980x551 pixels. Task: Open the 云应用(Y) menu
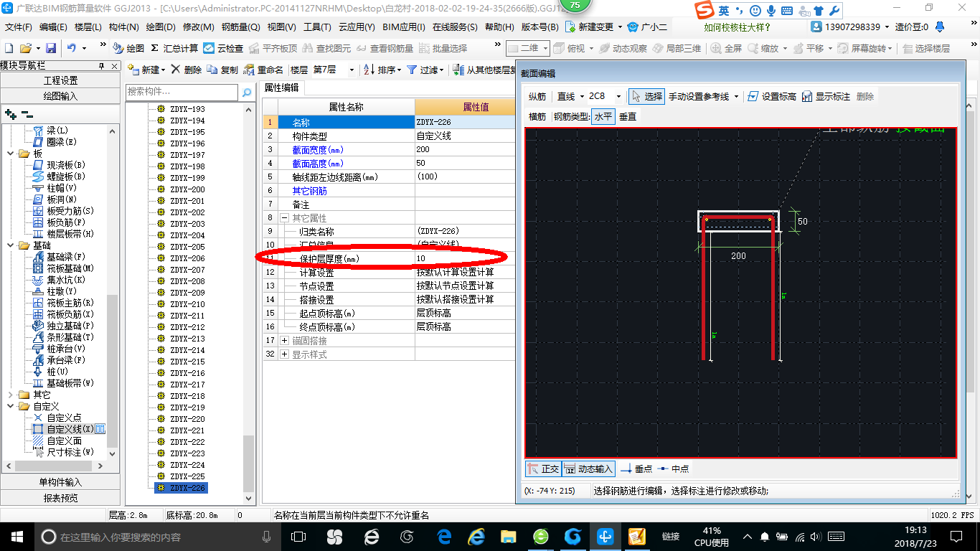(x=357, y=27)
